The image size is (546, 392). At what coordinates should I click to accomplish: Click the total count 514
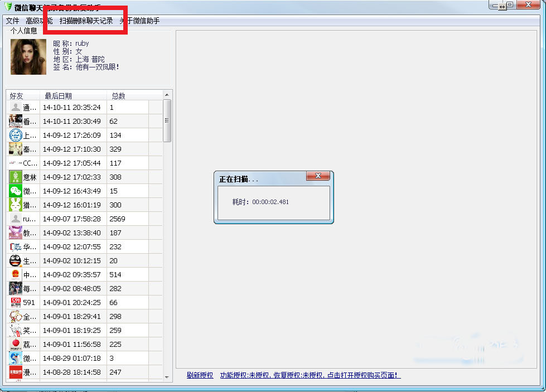click(x=115, y=274)
